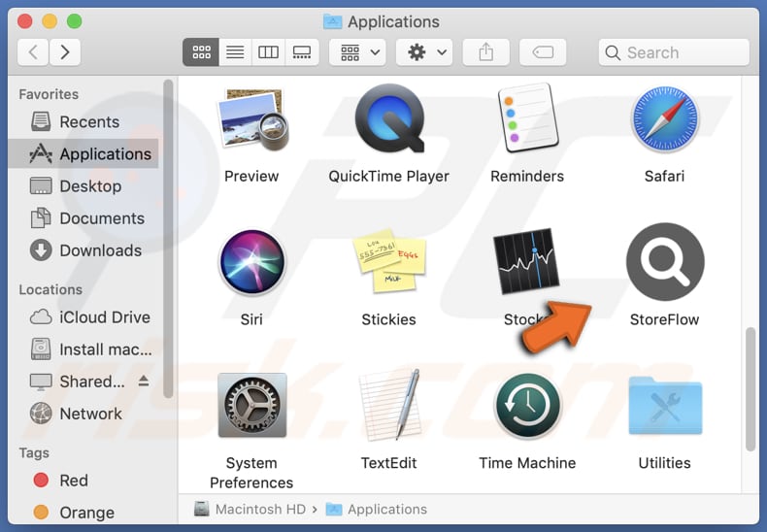
Task: Open the Stocks app icon
Action: (x=526, y=261)
